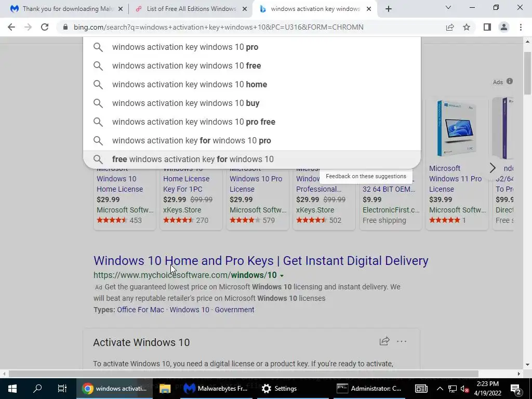Select the Bing windows activation key tab

tap(315, 9)
